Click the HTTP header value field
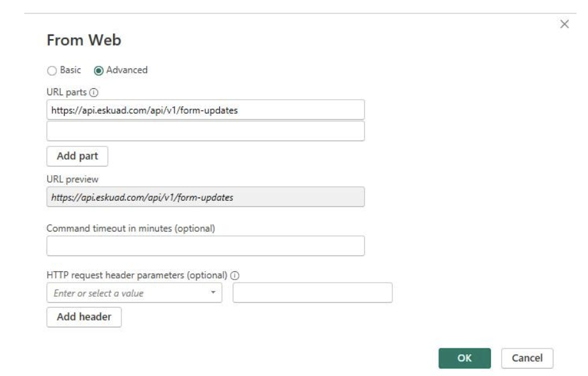 click(x=313, y=293)
